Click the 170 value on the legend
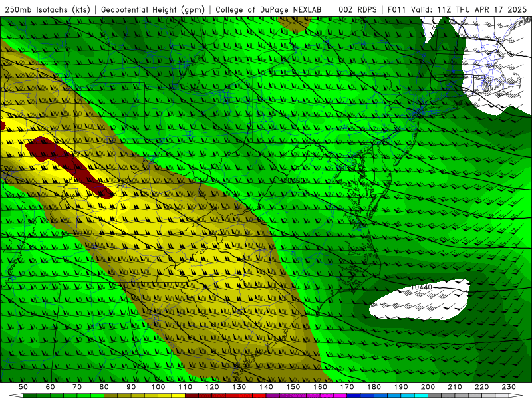Image resolution: width=532 pixels, height=399 pixels. [347, 387]
